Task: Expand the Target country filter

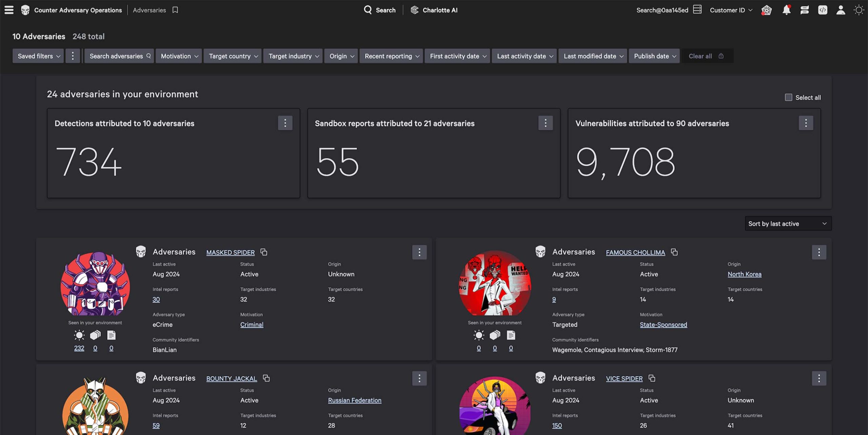Action: pyautogui.click(x=233, y=56)
